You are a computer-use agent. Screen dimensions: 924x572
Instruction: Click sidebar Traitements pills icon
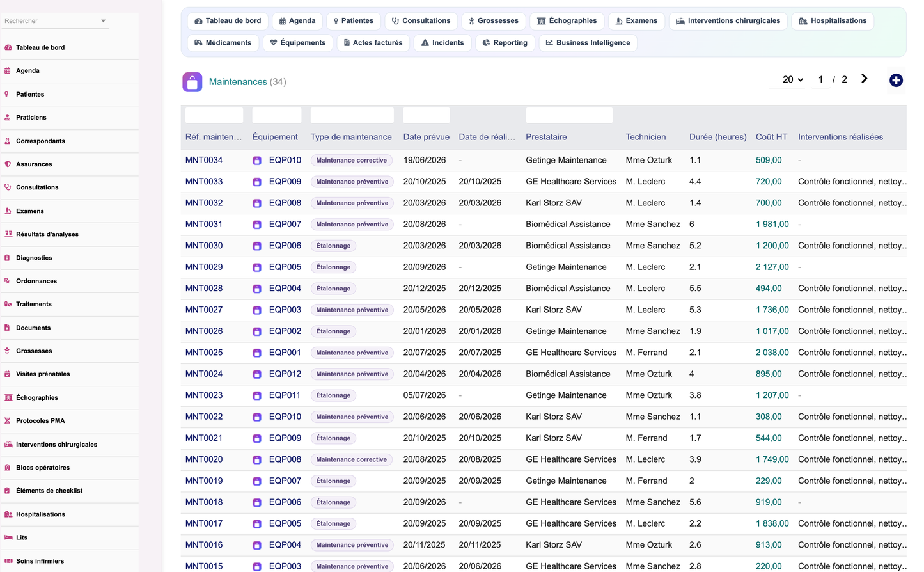[8, 304]
